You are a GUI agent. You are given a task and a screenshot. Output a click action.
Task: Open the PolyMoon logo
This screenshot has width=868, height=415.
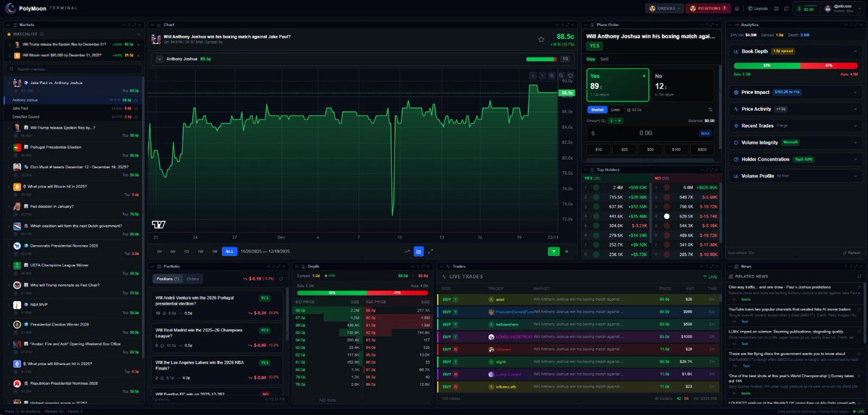point(9,9)
